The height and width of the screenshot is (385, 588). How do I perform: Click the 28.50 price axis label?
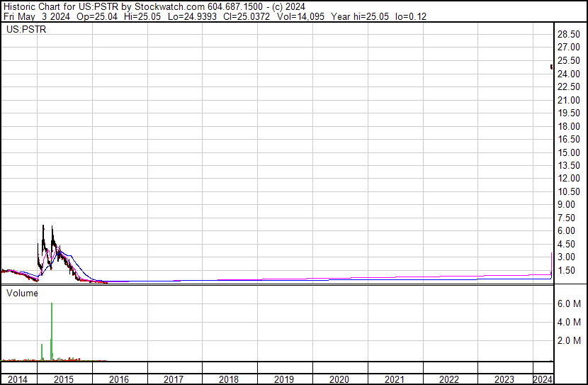pyautogui.click(x=568, y=35)
